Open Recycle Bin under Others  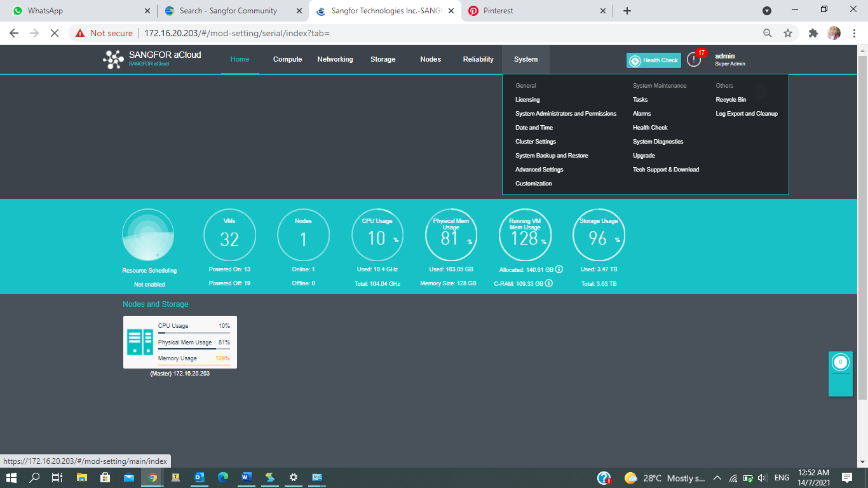click(731, 100)
